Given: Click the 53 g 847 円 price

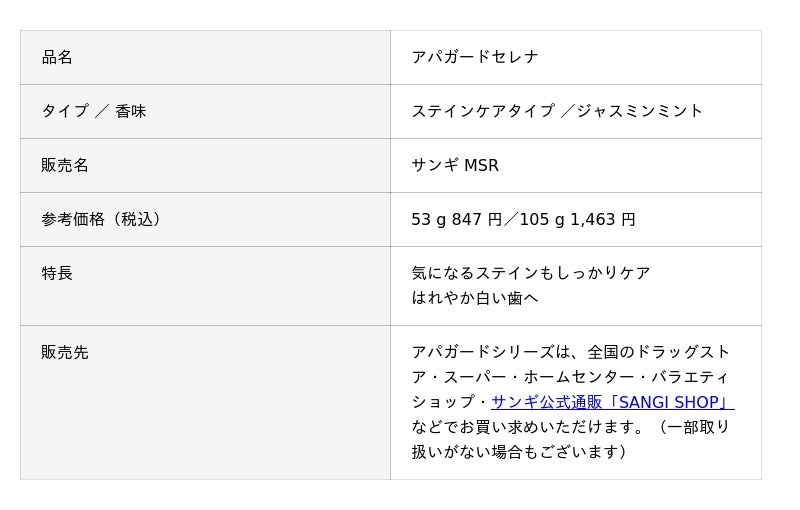Looking at the screenshot, I should (456, 219).
